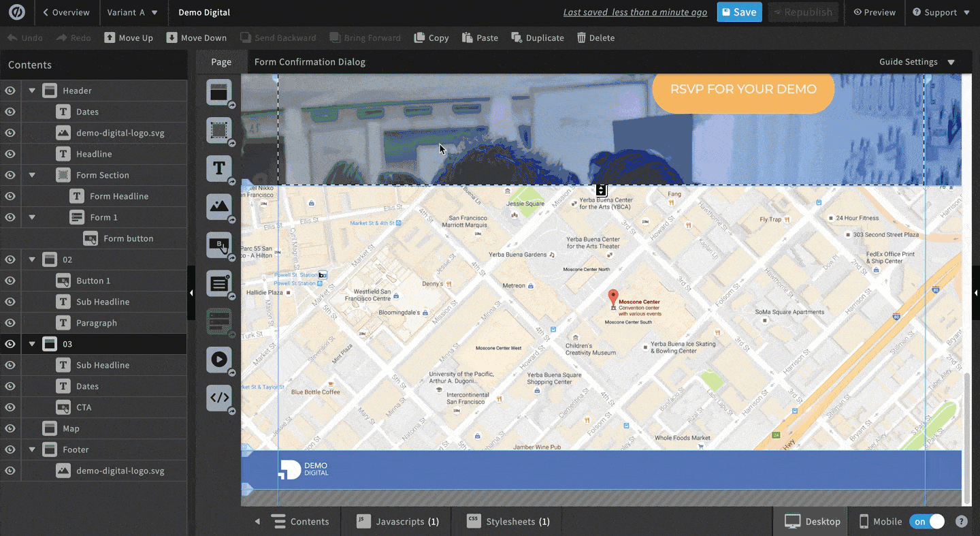Click the Republish button
The height and width of the screenshot is (536, 980).
point(803,12)
